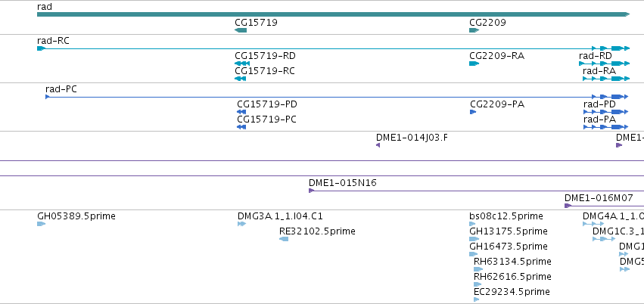Select the rad-RD transcript feature
Screen dimensions: 644x304
click(x=604, y=64)
